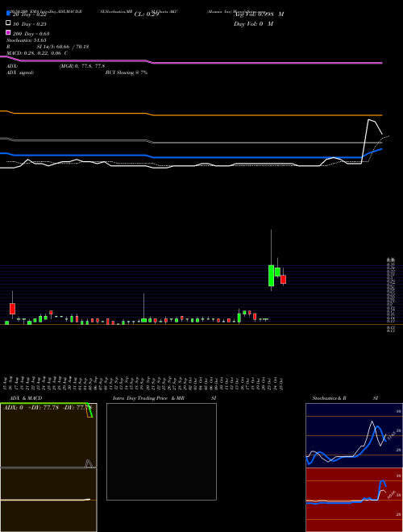Click the magenta 200 Day EMA legend swatch
The height and width of the screenshot is (532, 403).
point(8,32)
